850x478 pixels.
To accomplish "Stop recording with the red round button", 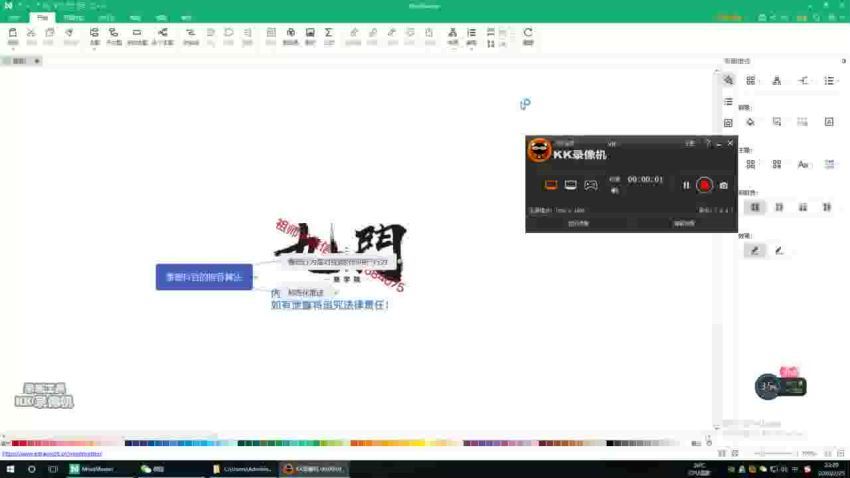I will tap(704, 185).
